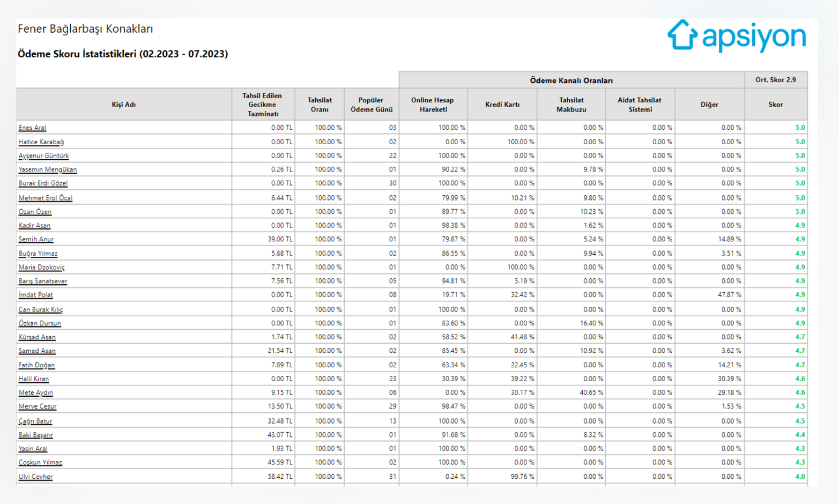
Task: Open Mehmet Erol Öcal link
Action: pyautogui.click(x=46, y=198)
